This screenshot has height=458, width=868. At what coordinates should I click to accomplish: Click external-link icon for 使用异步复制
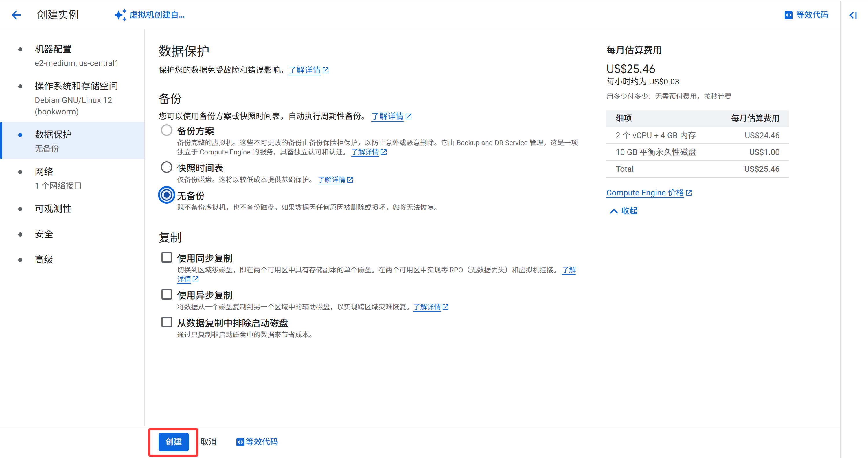click(x=446, y=307)
